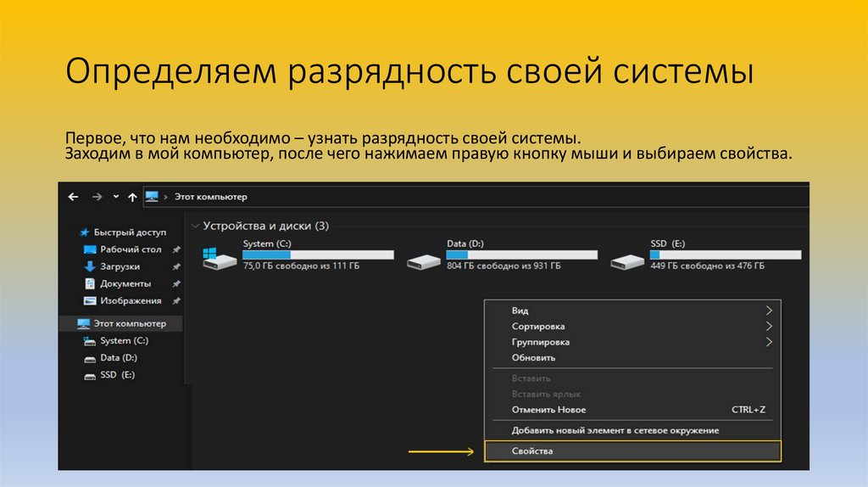Image resolution: width=868 pixels, height=487 pixels.
Task: Select the System (C:) drive icon
Action: click(220, 258)
